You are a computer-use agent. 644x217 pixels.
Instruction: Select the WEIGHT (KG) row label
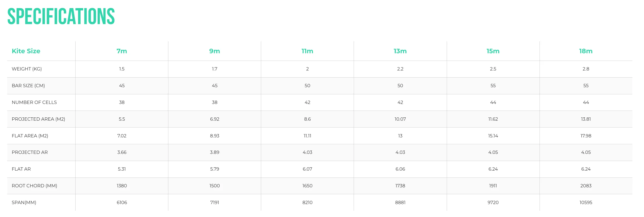point(27,69)
